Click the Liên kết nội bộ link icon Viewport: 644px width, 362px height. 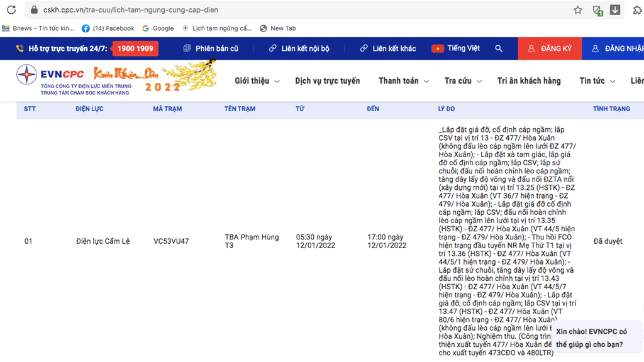(x=273, y=48)
